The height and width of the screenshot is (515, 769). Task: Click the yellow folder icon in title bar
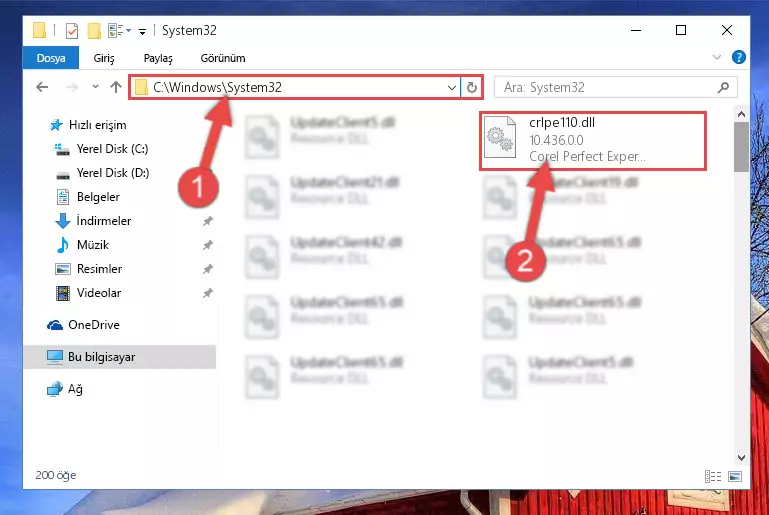tap(39, 30)
